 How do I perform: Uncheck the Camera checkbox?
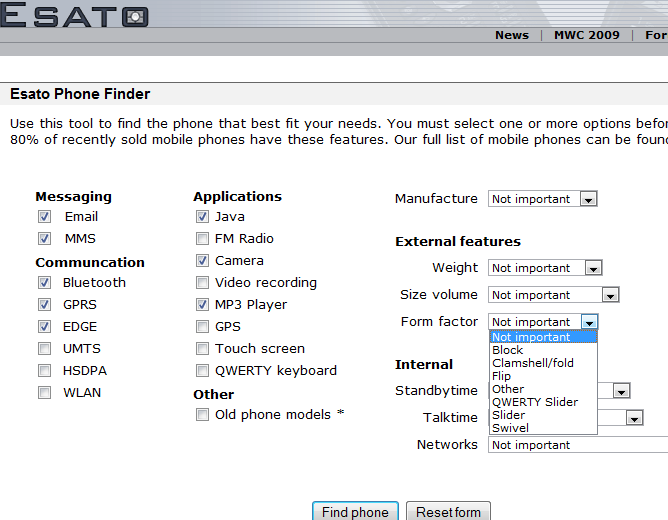pyautogui.click(x=202, y=261)
